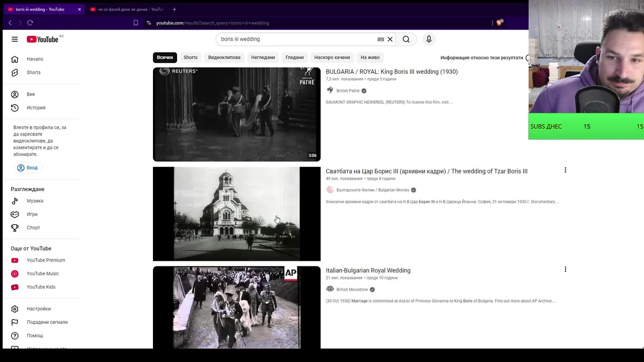Bookmark this page using the bookmark icon
This screenshot has height=362, width=644.
136,23
